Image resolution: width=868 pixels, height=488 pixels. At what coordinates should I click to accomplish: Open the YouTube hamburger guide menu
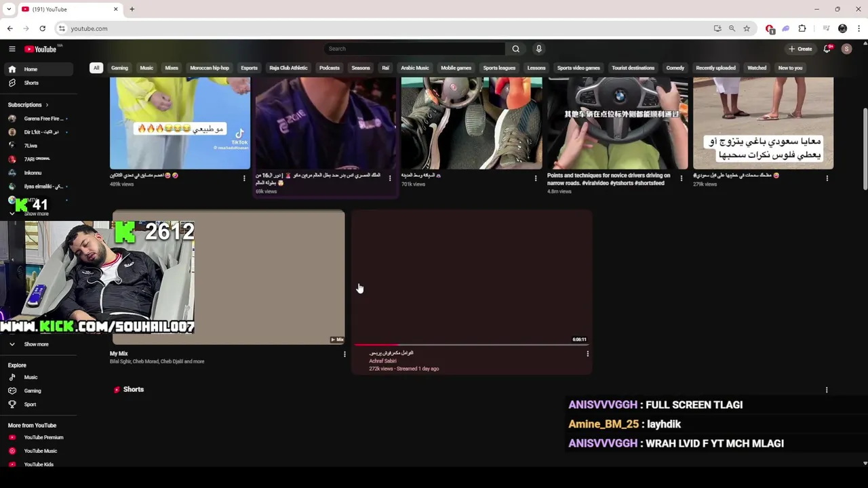coord(12,49)
